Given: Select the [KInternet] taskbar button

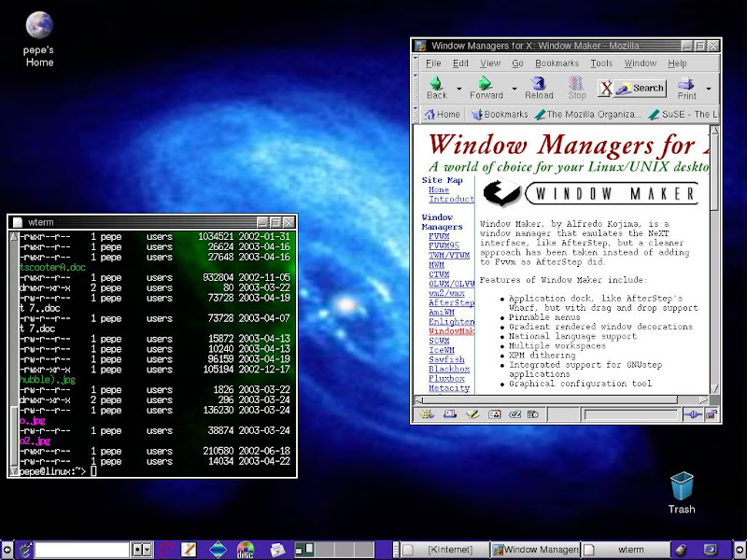Looking at the screenshot, I should 445,550.
